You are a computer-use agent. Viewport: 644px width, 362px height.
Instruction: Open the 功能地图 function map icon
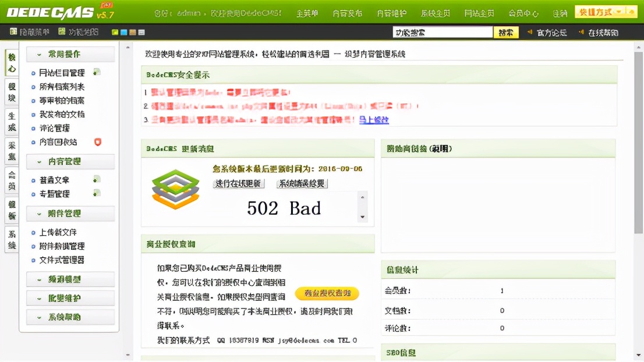click(x=62, y=31)
